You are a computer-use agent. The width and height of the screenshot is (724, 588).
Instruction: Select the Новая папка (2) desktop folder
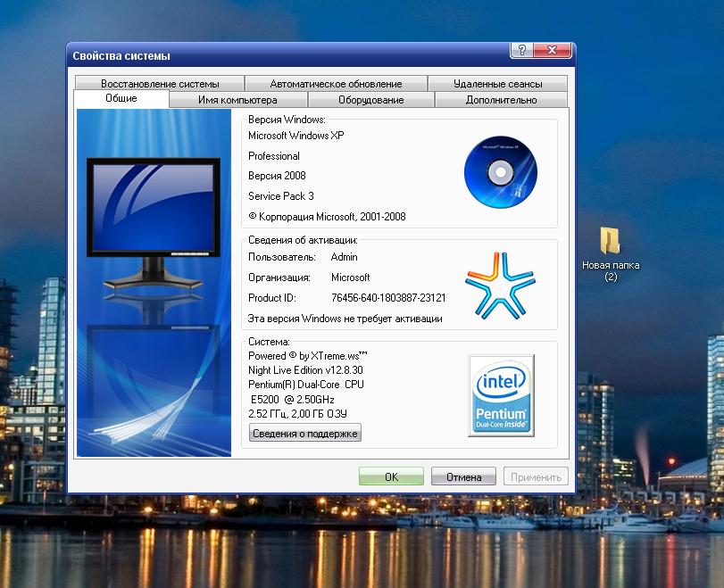(611, 253)
